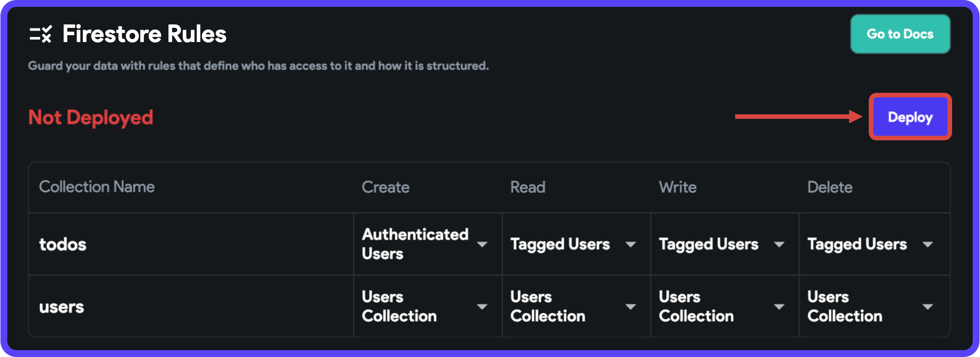Click the Create column header
980x357 pixels.
pos(385,187)
